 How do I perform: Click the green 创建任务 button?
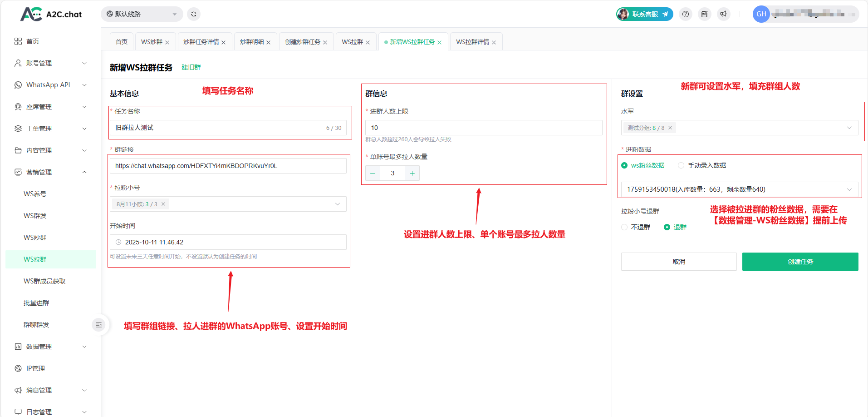(800, 262)
